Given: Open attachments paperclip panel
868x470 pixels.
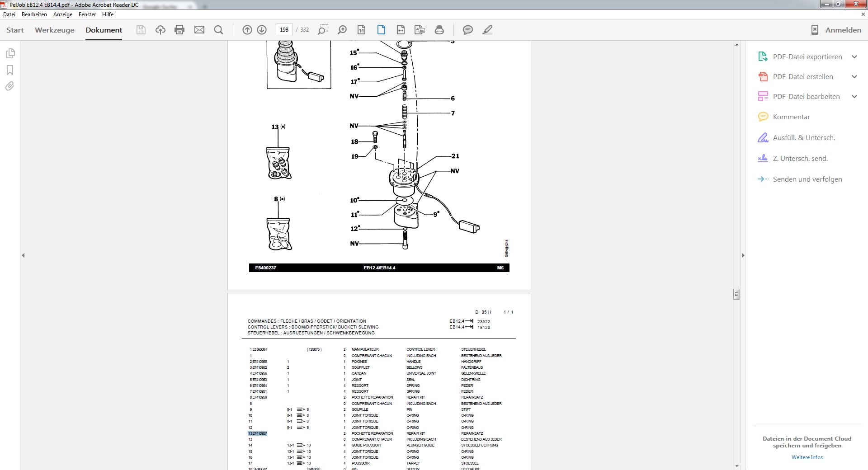Looking at the screenshot, I should tap(10, 86).
